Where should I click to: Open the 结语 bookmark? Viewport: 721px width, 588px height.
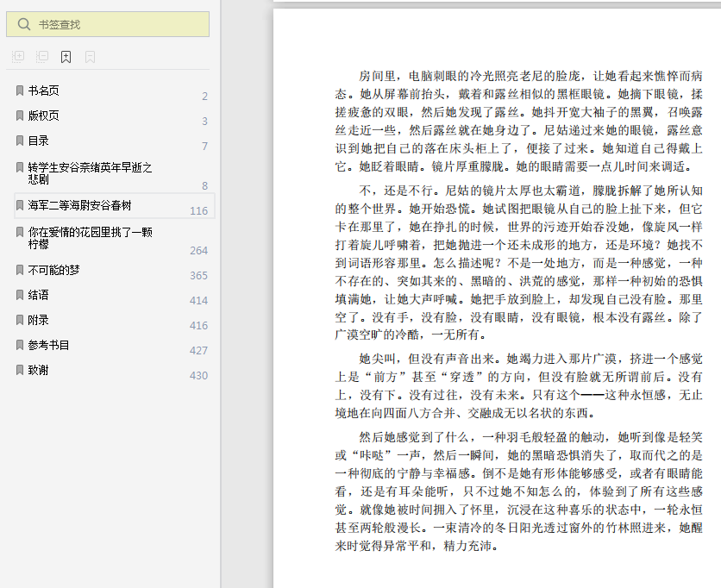(x=38, y=295)
